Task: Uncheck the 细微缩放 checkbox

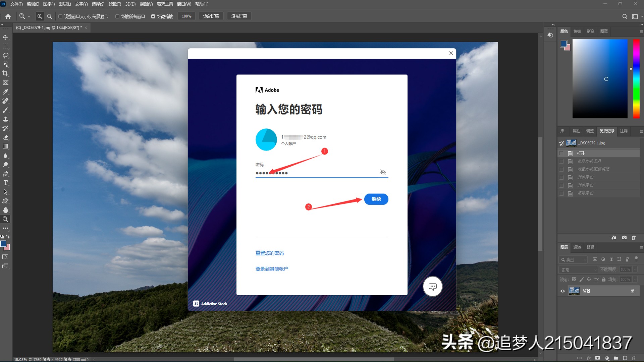Action: 153,16
